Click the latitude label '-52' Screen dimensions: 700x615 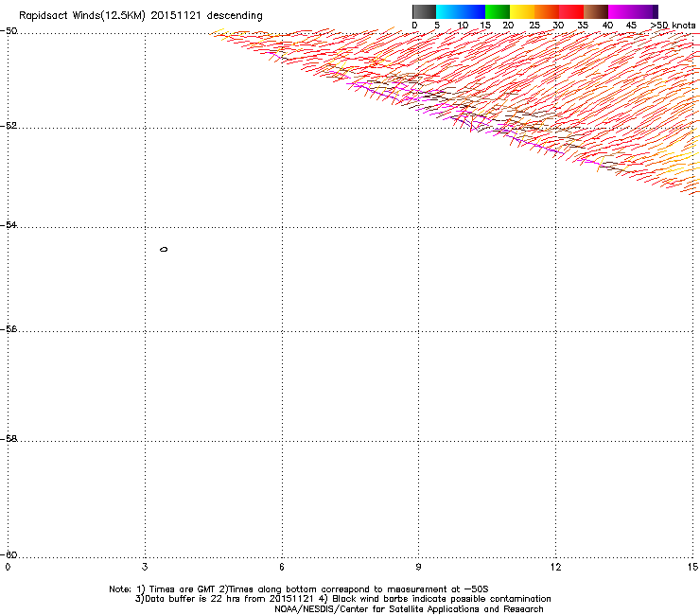pyautogui.click(x=9, y=126)
